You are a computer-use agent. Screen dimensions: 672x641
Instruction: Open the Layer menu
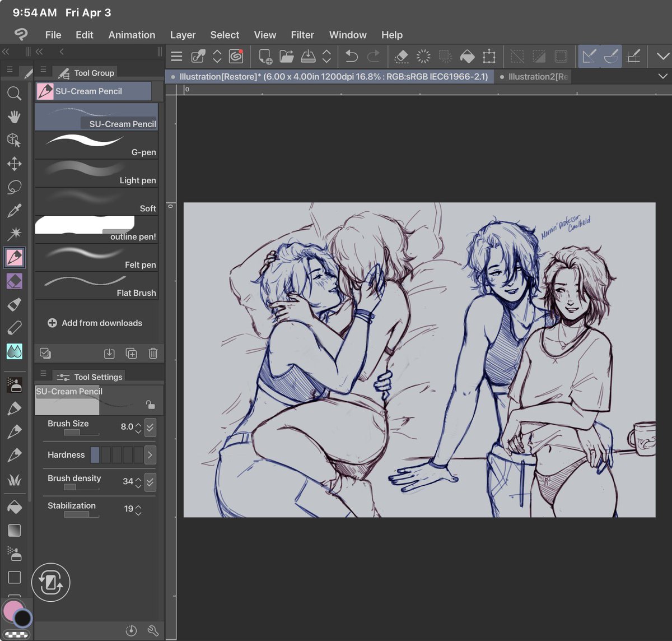tap(183, 35)
